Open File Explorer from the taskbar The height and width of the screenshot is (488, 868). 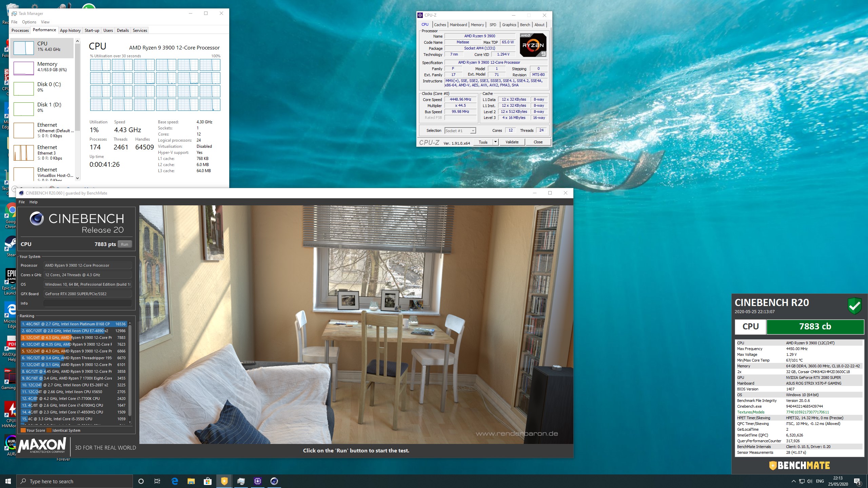pyautogui.click(x=191, y=481)
